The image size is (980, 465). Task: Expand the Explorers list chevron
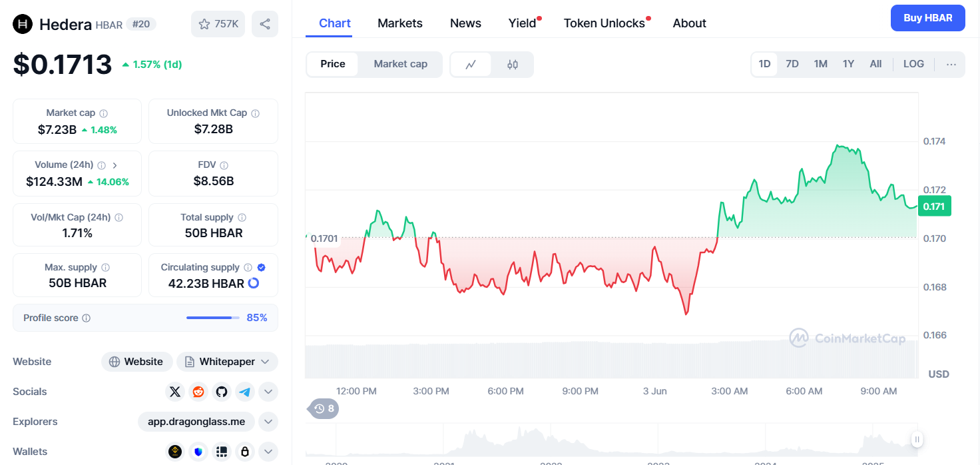(x=268, y=422)
